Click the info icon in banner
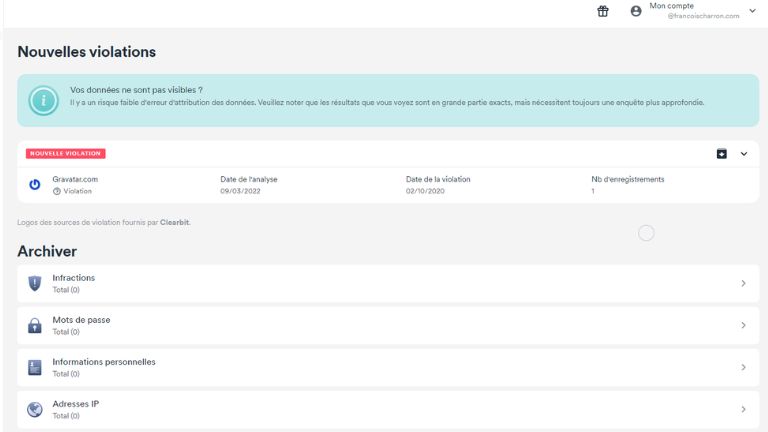 [x=44, y=100]
